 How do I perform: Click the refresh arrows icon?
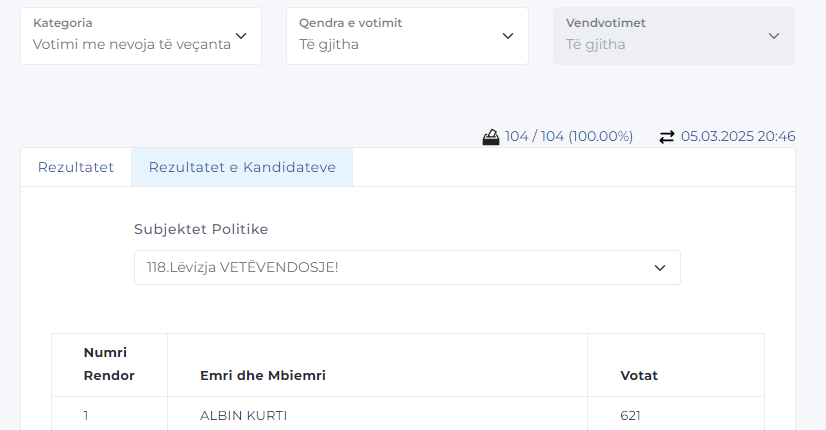pos(667,137)
